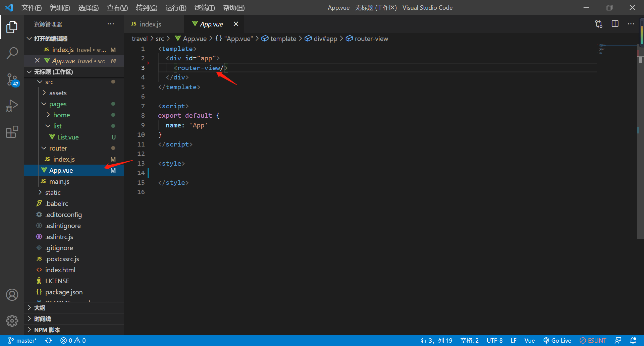Open the 终端(T) menu
Screen dimensions: 644x346
coord(205,7)
